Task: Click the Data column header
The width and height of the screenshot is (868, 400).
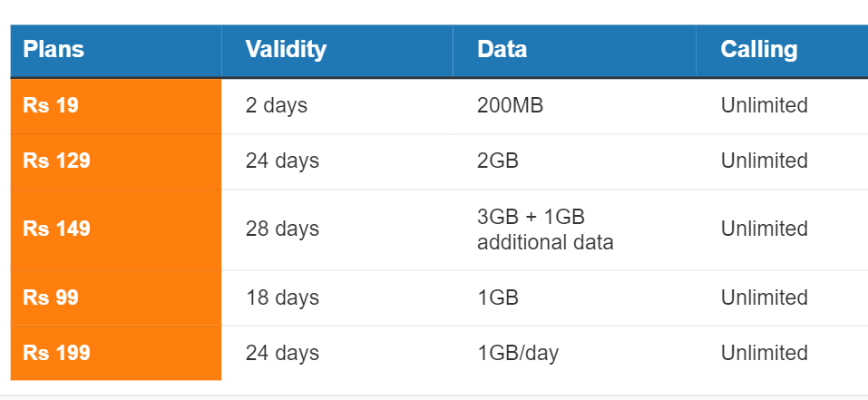Action: 502,50
